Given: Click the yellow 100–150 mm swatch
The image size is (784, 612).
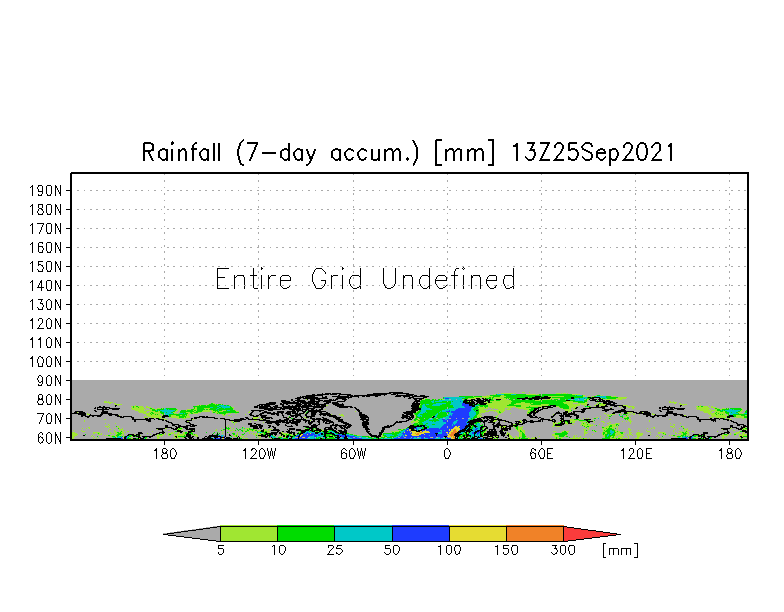Looking at the screenshot, I should click(478, 534).
